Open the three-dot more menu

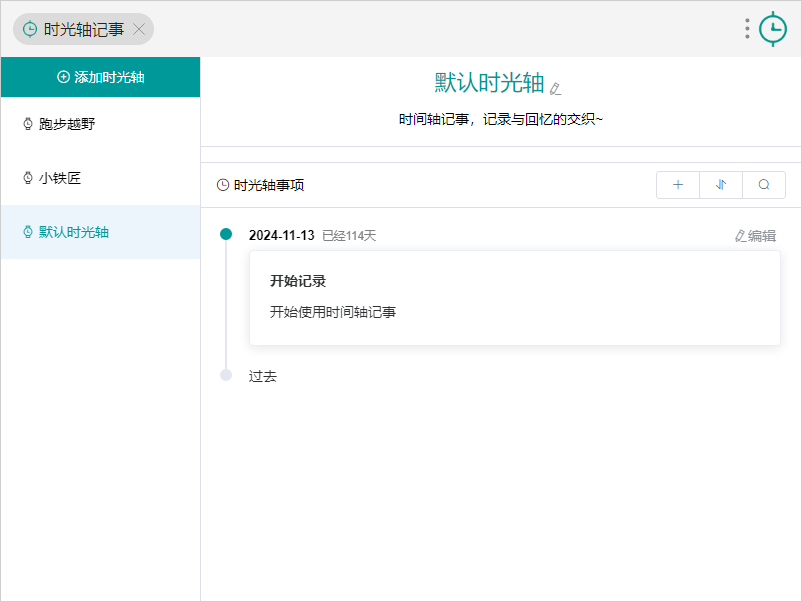click(747, 29)
